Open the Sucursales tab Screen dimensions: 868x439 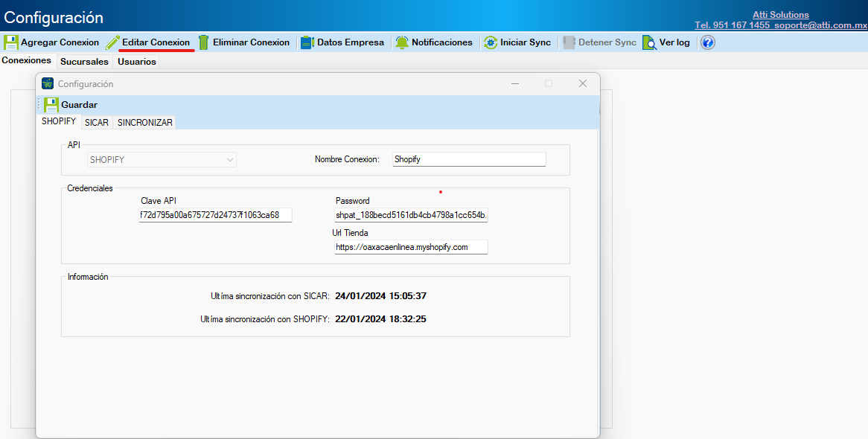[84, 62]
